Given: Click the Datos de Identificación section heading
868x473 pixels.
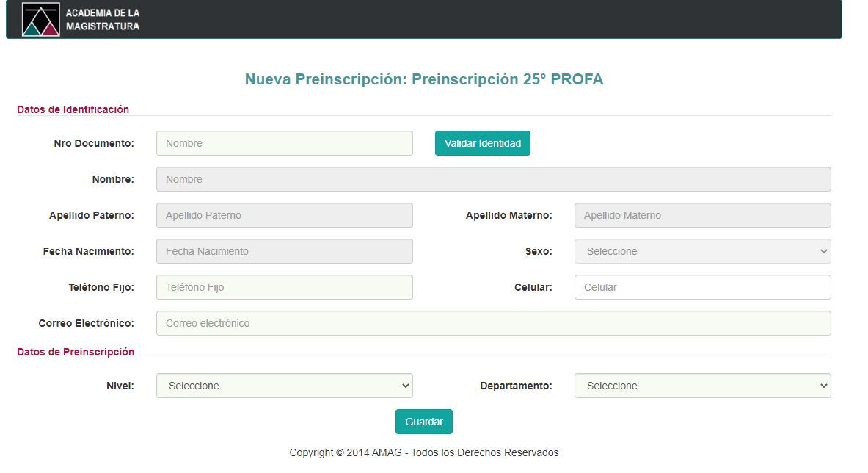Looking at the screenshot, I should coord(73,109).
